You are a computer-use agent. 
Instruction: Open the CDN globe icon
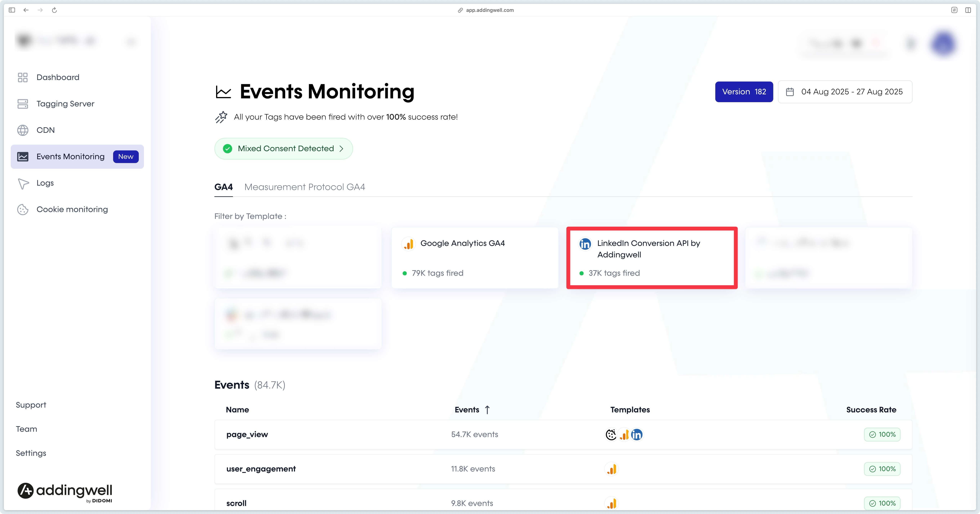(23, 130)
